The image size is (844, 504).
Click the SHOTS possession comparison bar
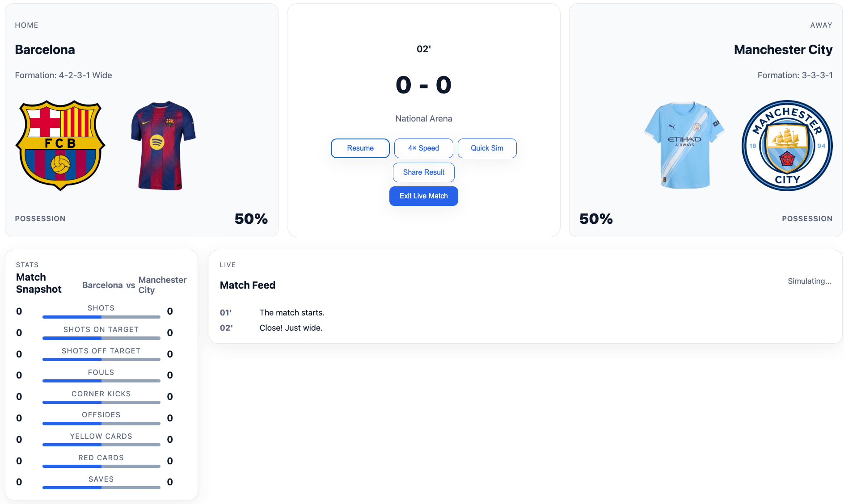click(x=101, y=317)
